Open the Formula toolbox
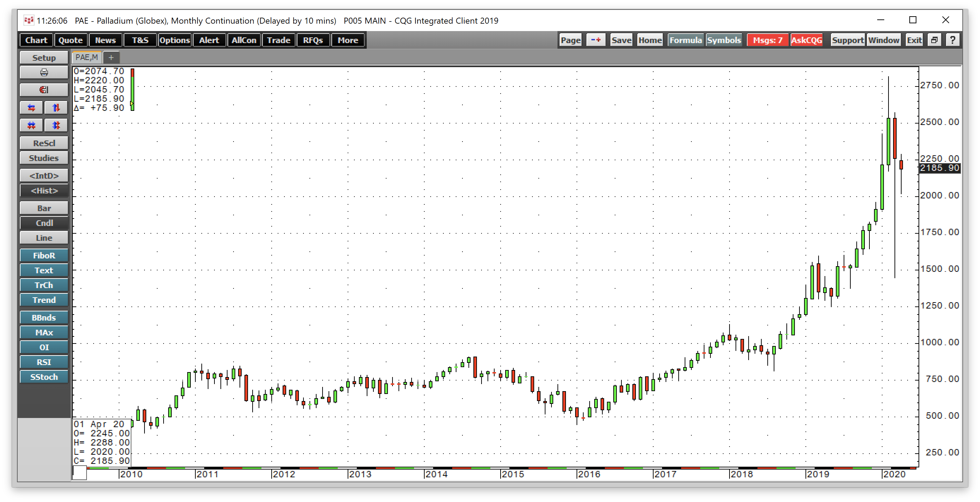 (686, 40)
